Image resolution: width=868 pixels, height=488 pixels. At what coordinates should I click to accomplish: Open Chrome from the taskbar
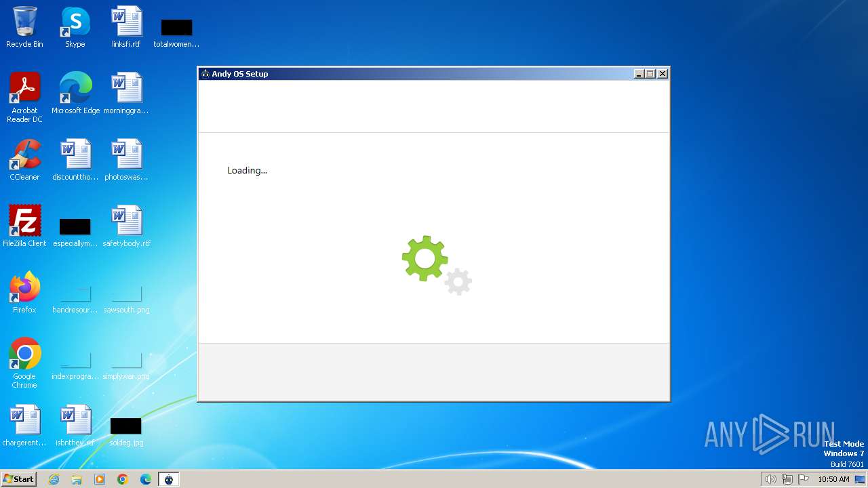click(123, 479)
